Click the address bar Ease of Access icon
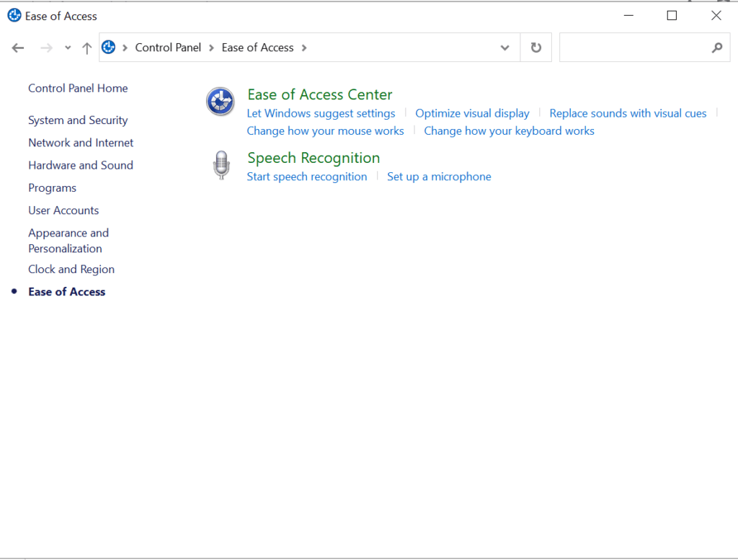738x560 pixels. click(x=109, y=47)
